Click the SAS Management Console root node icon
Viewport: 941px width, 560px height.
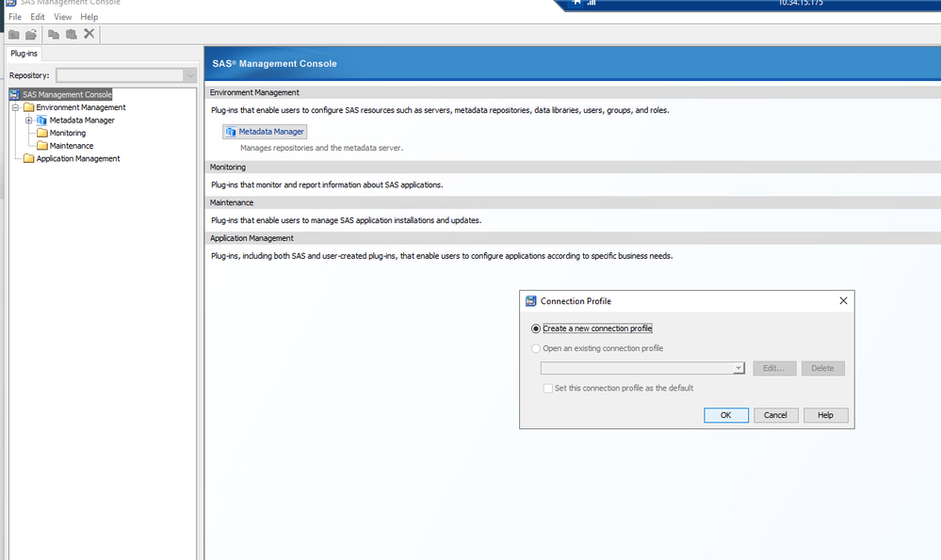pyautogui.click(x=15, y=94)
